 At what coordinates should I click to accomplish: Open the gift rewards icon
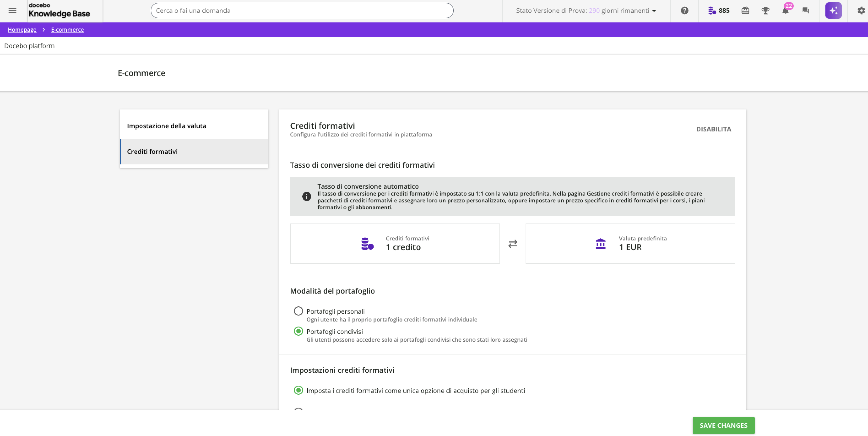745,11
